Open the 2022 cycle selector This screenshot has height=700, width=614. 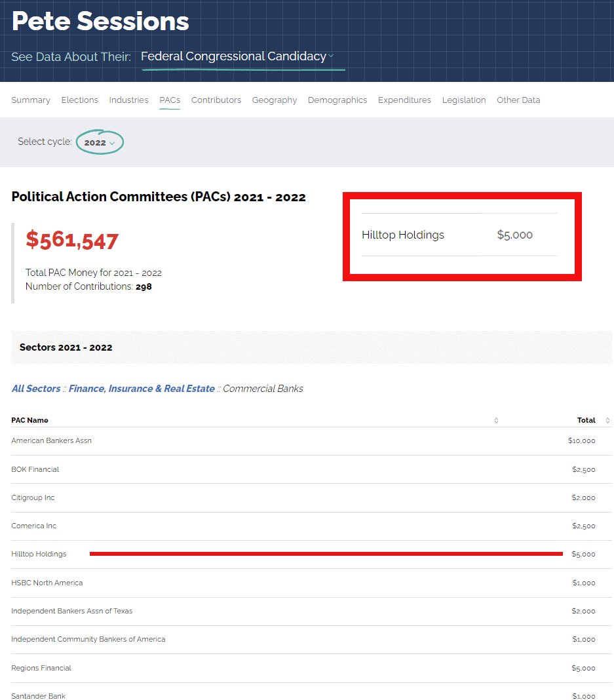pyautogui.click(x=100, y=142)
